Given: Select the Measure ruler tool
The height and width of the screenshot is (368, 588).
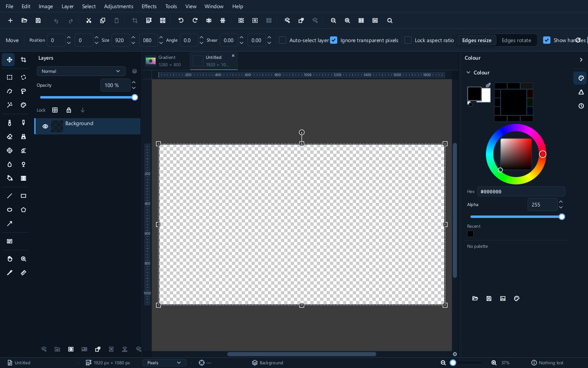Looking at the screenshot, I should coord(23,273).
